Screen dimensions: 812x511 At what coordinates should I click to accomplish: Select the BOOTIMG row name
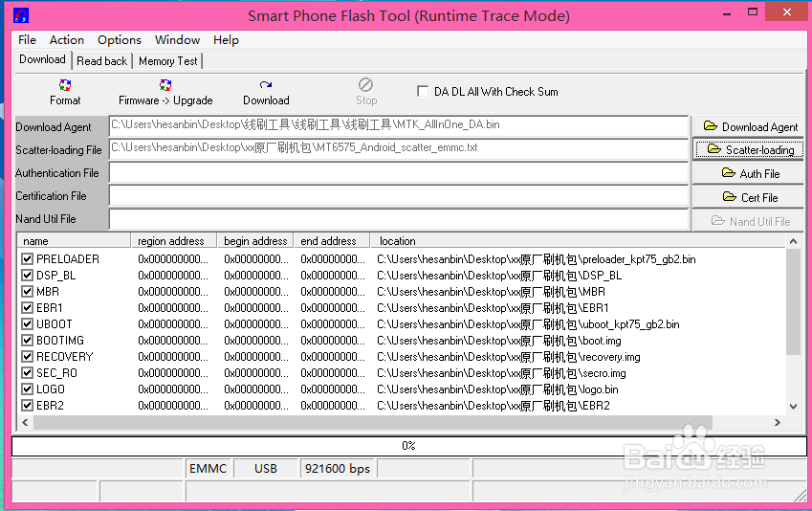coord(60,341)
